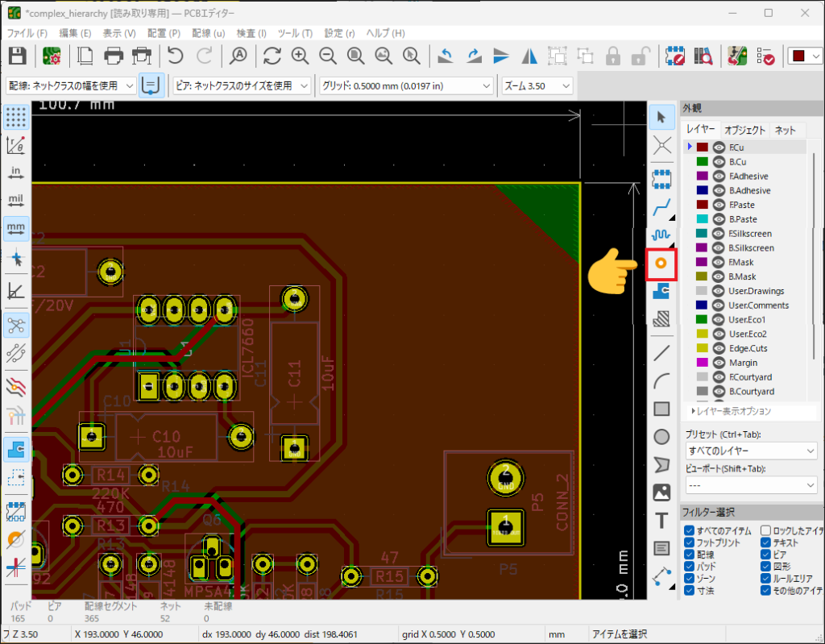Expand レイヤー表示オプション section
The height and width of the screenshot is (644, 825).
pyautogui.click(x=732, y=411)
